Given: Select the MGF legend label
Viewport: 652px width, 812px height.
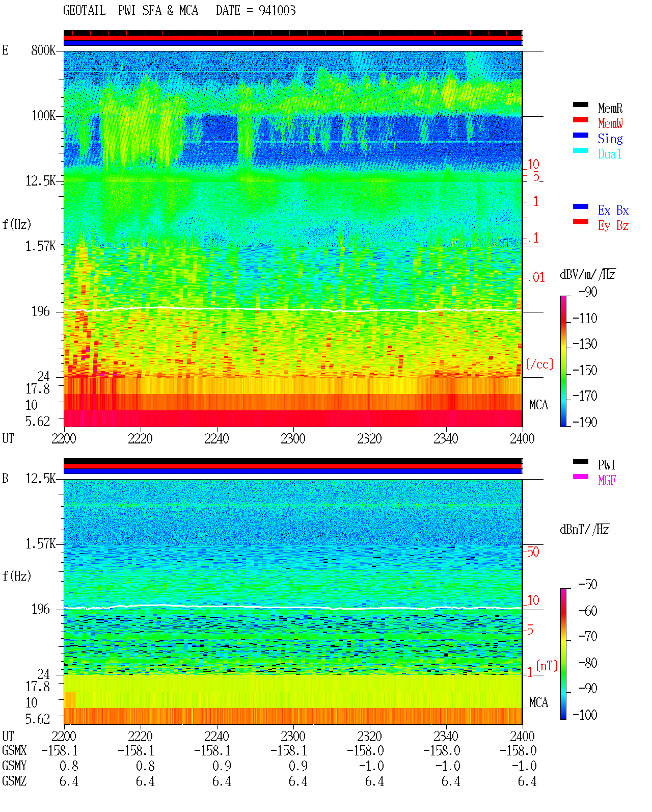Looking at the screenshot, I should click(x=607, y=480).
